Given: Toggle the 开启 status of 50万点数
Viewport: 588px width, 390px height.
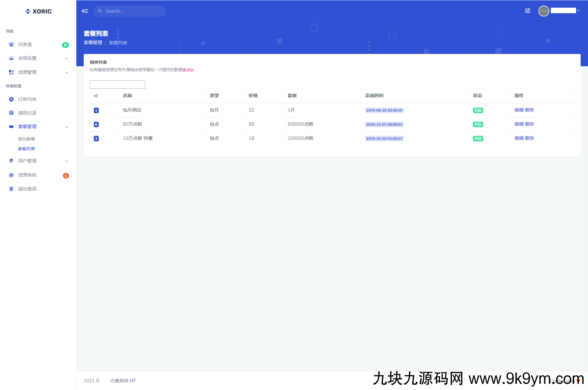Looking at the screenshot, I should tap(478, 124).
